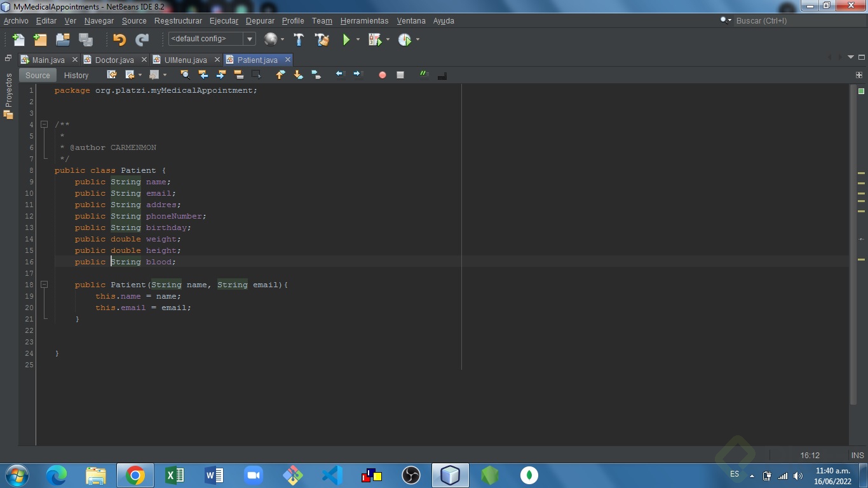Close the Patient.java tab
The height and width of the screenshot is (488, 868).
(287, 59)
